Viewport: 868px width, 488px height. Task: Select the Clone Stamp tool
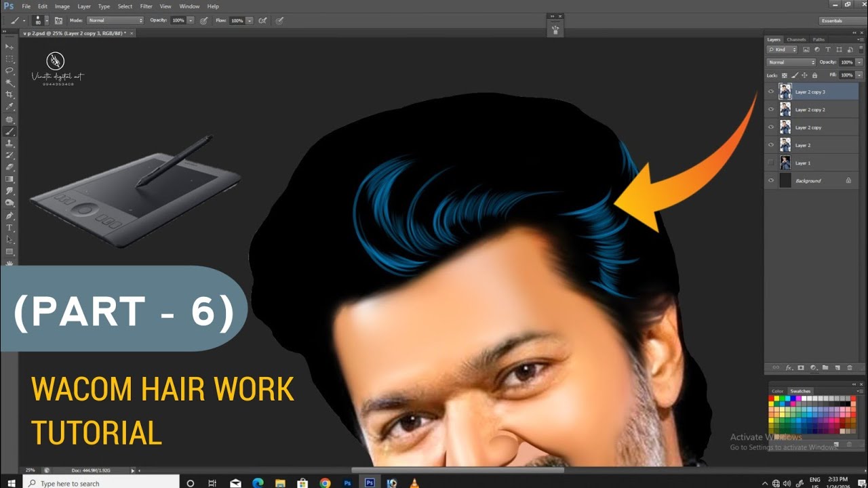coord(9,143)
